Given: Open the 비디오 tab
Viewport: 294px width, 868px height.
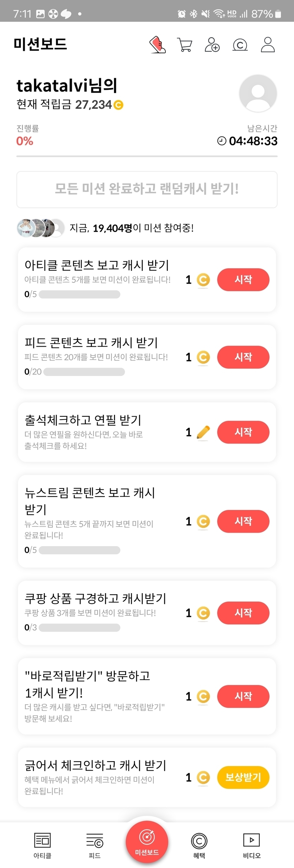Looking at the screenshot, I should [x=251, y=845].
